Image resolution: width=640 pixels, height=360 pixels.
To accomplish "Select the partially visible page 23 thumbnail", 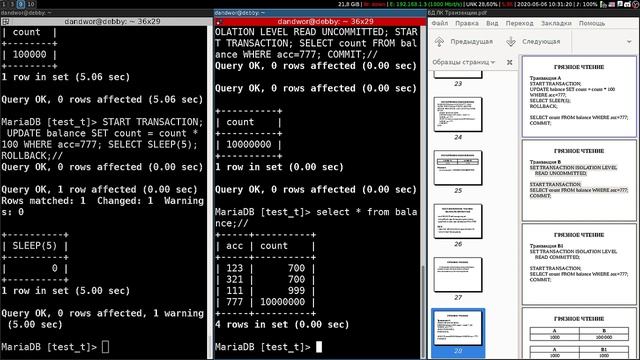I will 458,74.
